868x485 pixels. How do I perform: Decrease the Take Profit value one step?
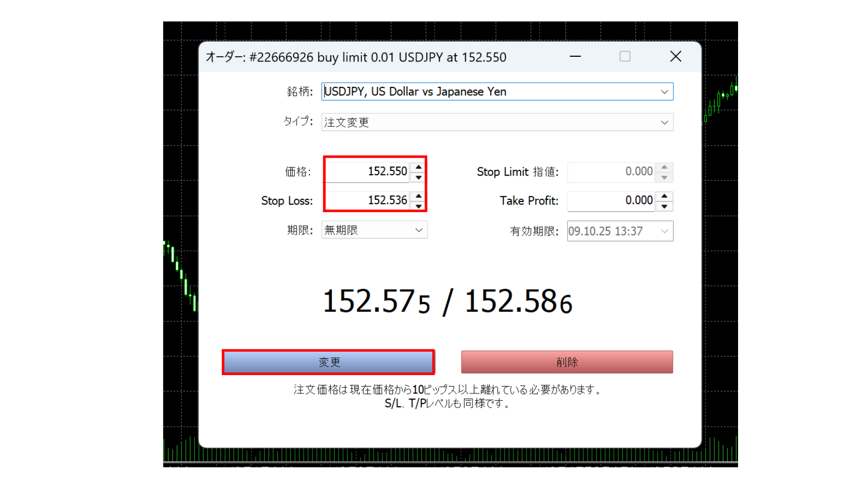(x=664, y=206)
